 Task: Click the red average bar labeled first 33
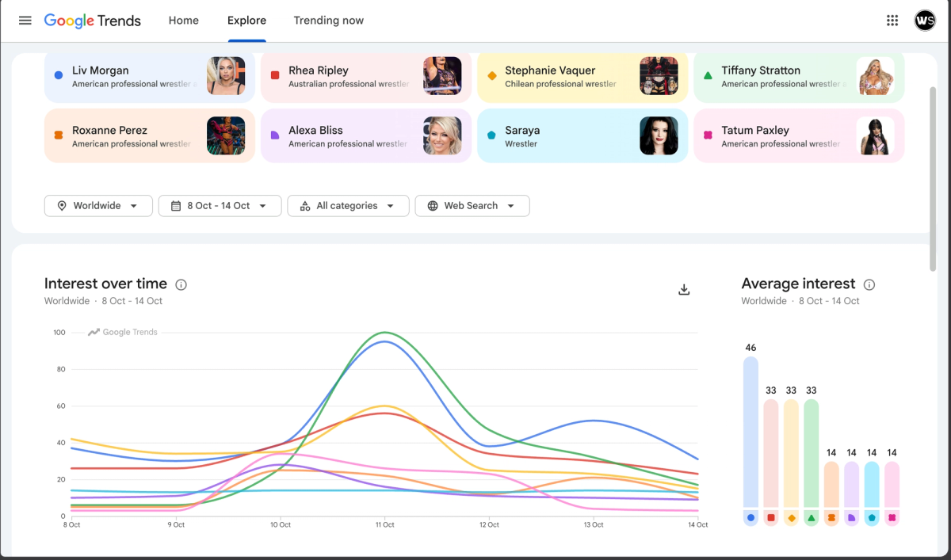coord(771,453)
